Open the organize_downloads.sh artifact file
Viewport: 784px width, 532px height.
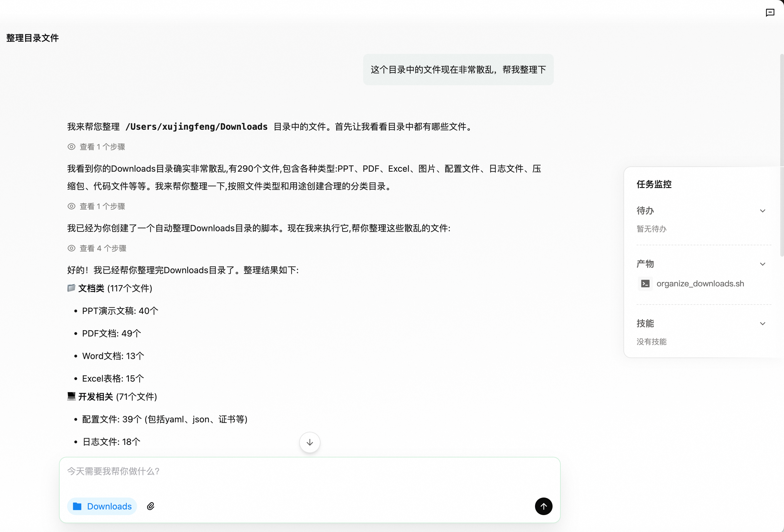point(700,284)
